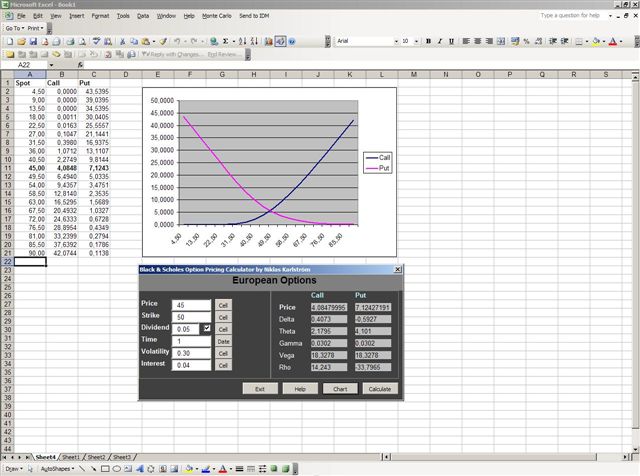Click the Date button beside Time
This screenshot has width=640, height=476.
coord(223,340)
